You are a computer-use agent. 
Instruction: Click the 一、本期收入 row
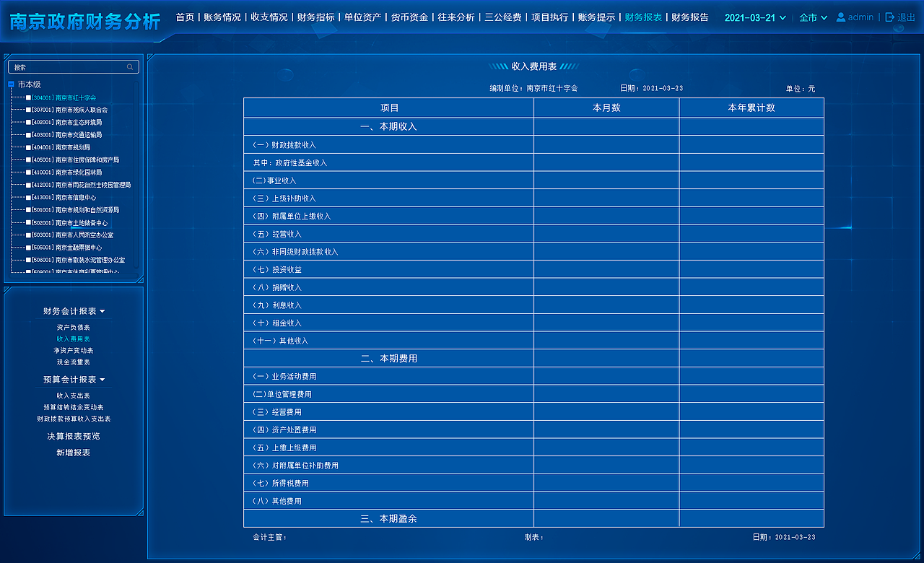pyautogui.click(x=533, y=126)
